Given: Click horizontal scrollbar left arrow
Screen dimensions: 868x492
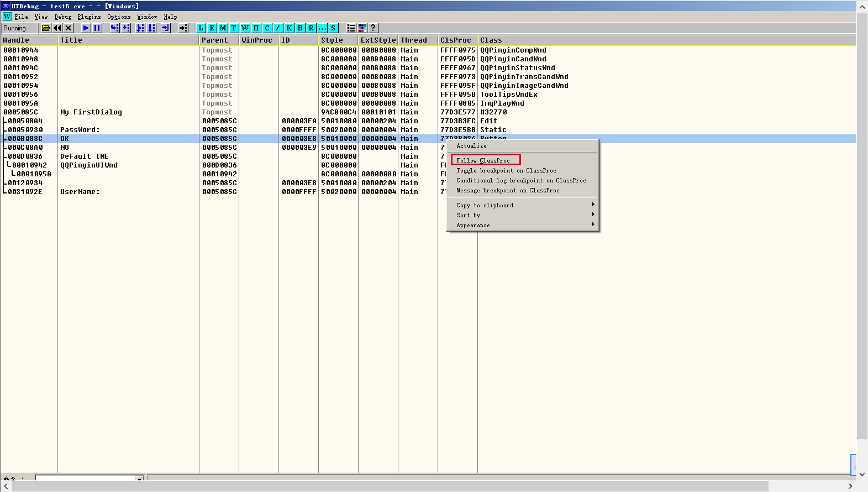Looking at the screenshot, I should point(6,486).
